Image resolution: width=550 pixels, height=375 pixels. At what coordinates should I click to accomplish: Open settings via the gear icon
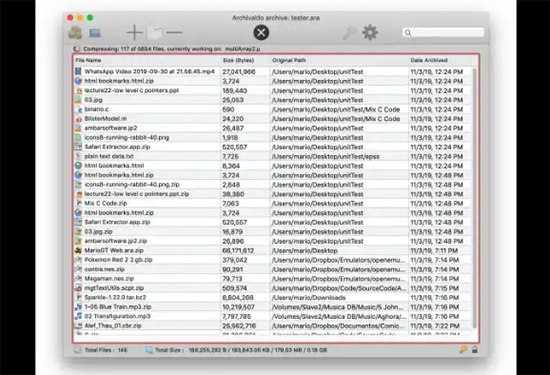[x=370, y=32]
